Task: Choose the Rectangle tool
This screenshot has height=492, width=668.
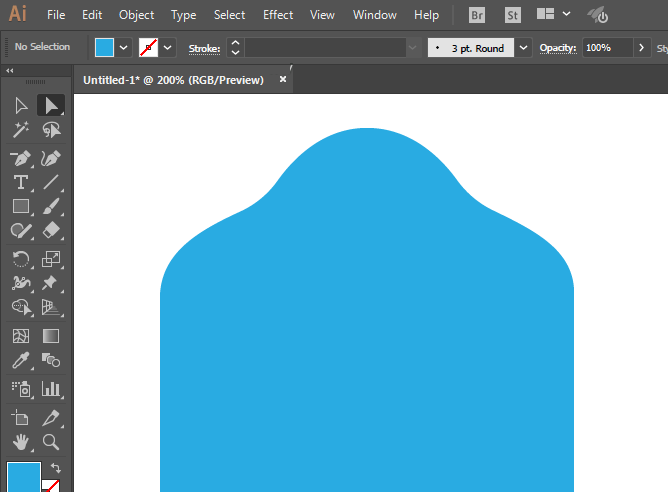Action: tap(20, 207)
